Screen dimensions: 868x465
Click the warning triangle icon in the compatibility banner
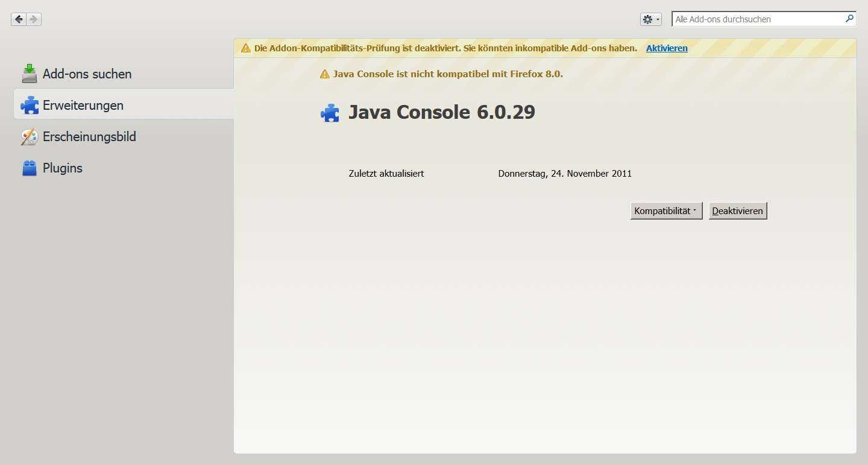click(245, 48)
